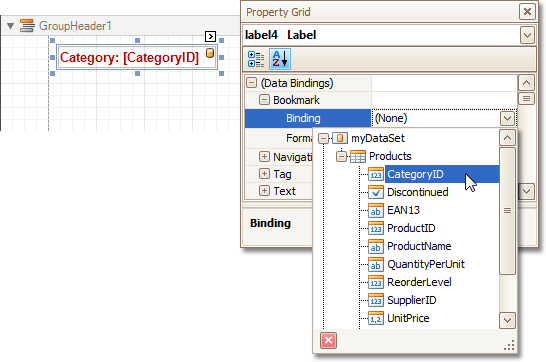Screen dimensions: 546x362
Task: Collapse the Products table node
Action: [341, 156]
